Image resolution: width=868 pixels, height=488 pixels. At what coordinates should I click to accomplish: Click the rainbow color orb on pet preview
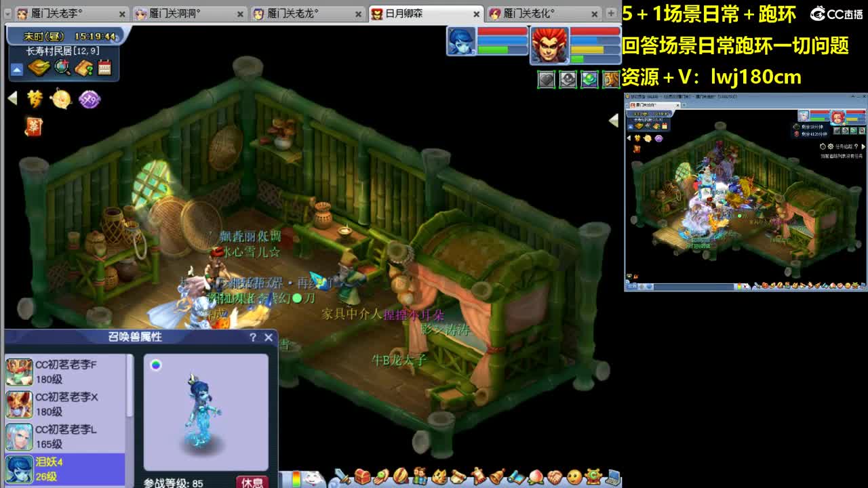156,365
